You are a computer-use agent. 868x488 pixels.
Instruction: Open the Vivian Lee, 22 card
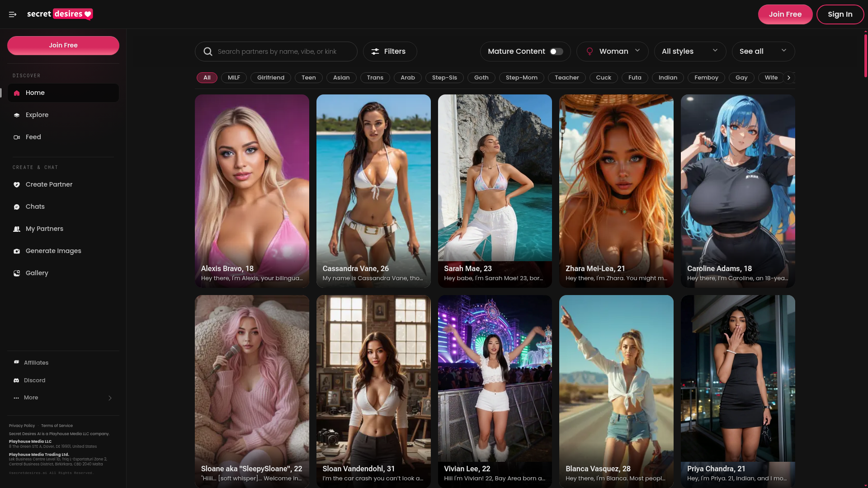tap(495, 391)
